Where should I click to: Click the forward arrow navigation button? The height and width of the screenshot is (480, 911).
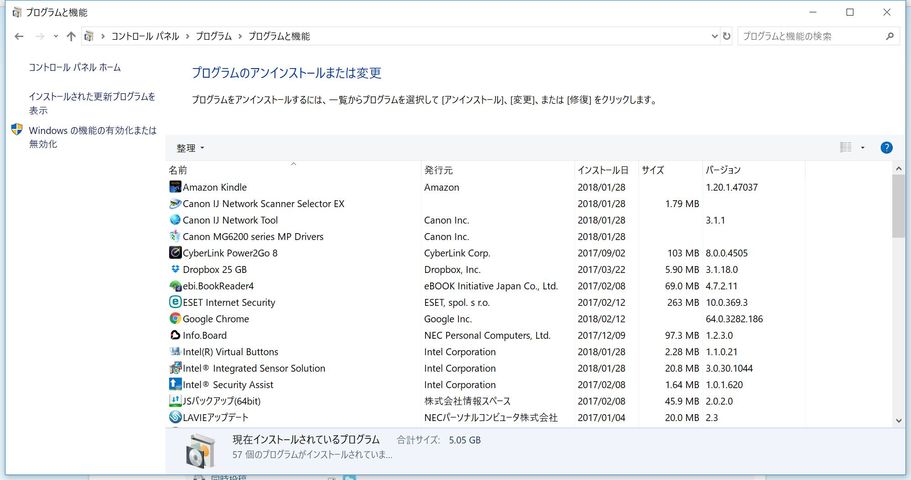point(40,36)
